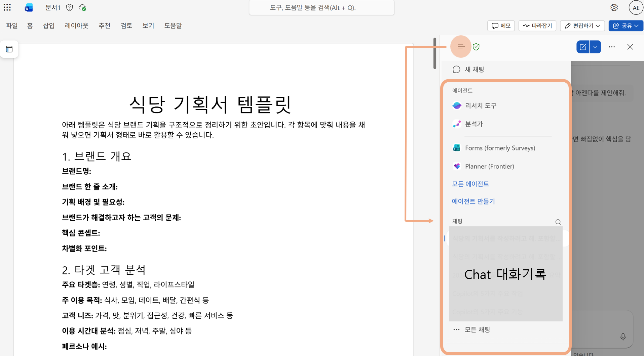Click the Word app logo
Image resolution: width=644 pixels, height=356 pixels.
[x=29, y=7]
